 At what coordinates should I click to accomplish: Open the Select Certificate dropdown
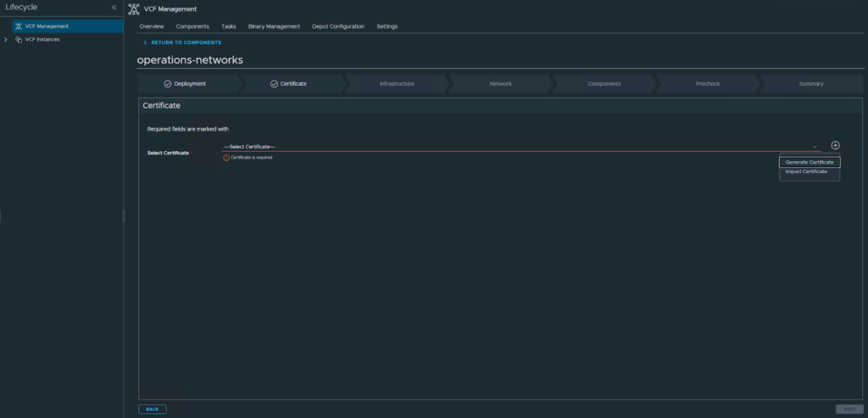pyautogui.click(x=521, y=147)
